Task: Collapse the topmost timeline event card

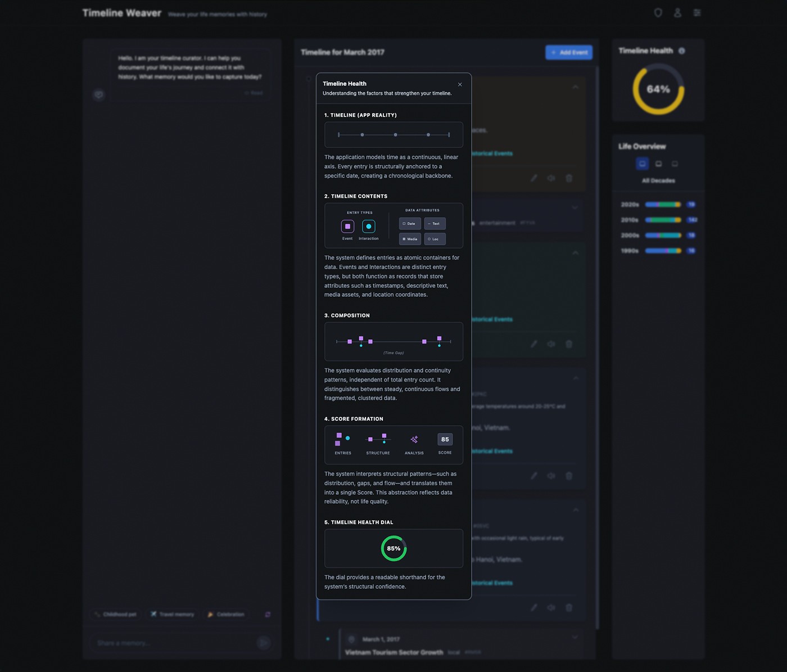Action: point(575,87)
